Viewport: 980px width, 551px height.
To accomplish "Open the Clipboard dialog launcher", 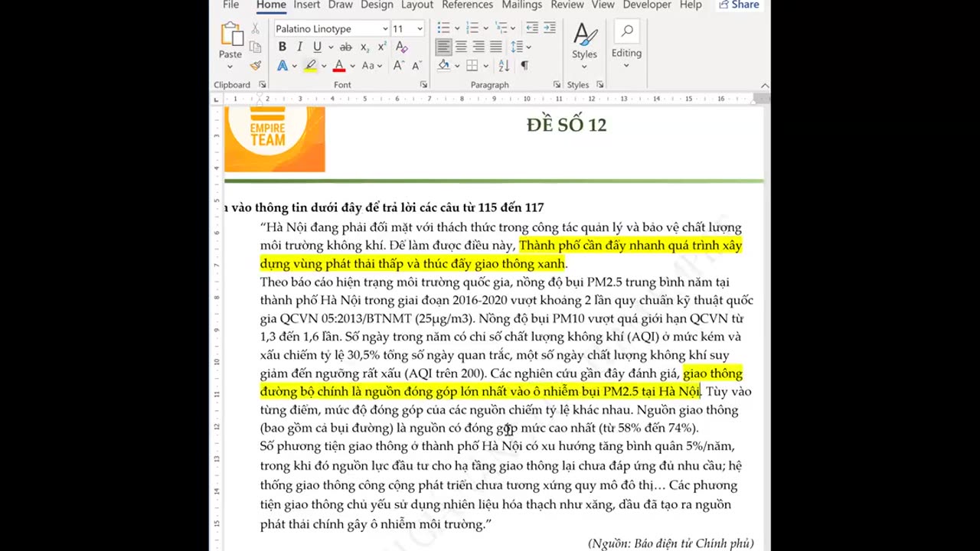I will 263,85.
